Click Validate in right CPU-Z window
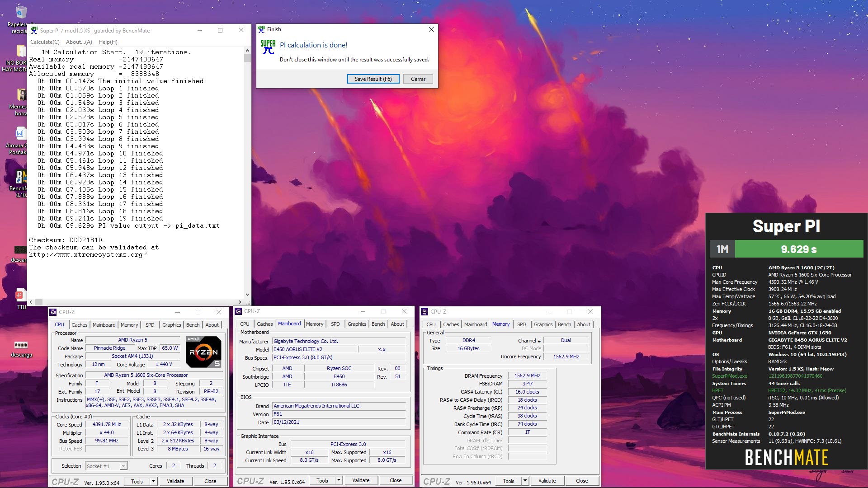 click(x=547, y=481)
